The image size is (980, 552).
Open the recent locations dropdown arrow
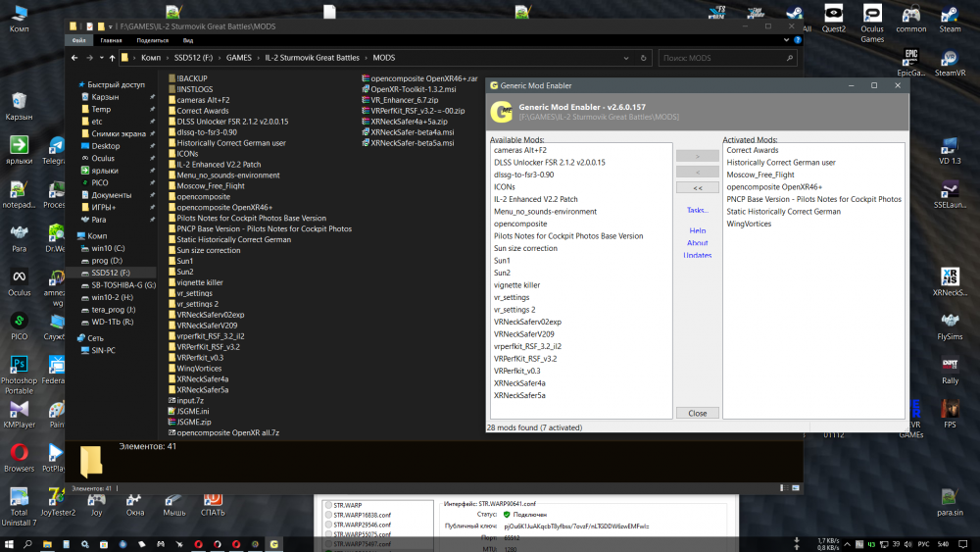tap(100, 58)
